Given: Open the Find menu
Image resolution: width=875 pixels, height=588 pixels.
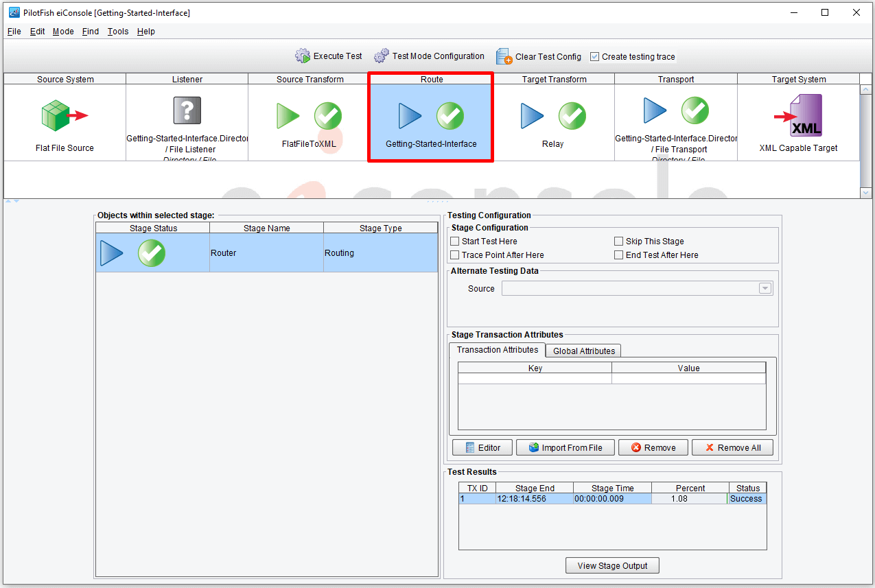Looking at the screenshot, I should tap(91, 32).
